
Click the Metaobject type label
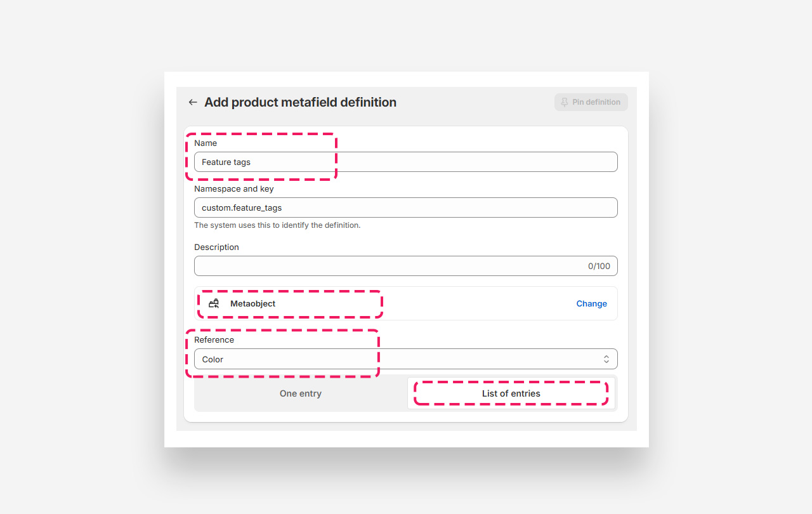coord(252,304)
